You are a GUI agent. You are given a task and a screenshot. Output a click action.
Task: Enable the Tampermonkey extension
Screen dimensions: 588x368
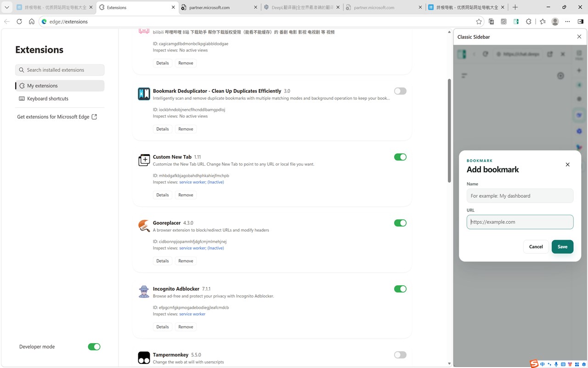(x=400, y=355)
